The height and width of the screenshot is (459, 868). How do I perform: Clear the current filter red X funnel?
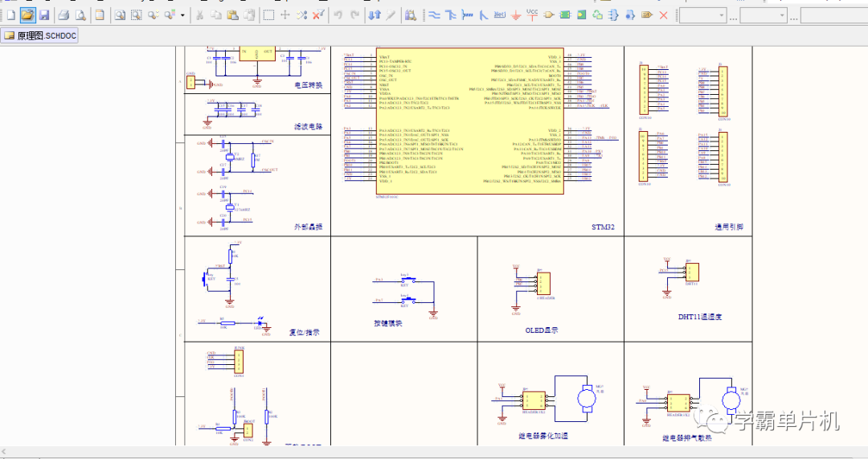pos(318,15)
